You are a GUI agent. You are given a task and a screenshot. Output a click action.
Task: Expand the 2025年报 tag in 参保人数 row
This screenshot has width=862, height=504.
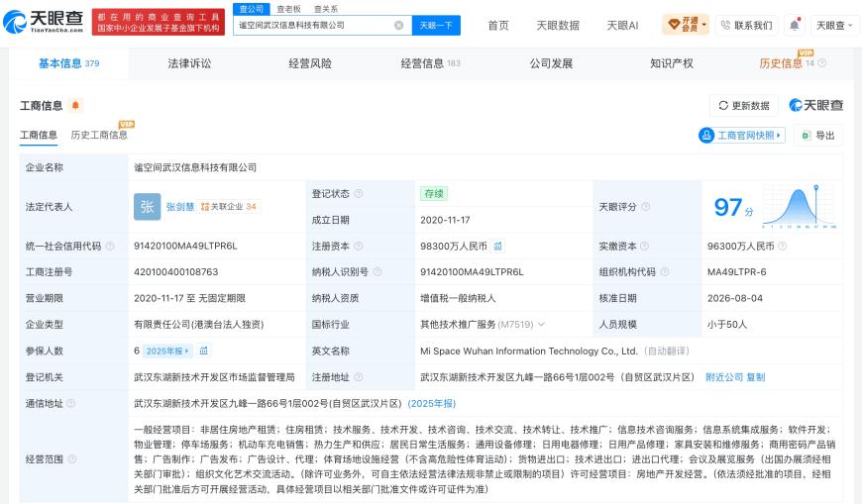(x=167, y=351)
